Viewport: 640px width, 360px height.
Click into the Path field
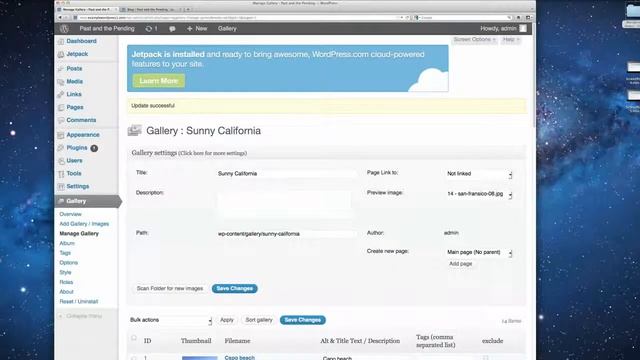coord(286,234)
